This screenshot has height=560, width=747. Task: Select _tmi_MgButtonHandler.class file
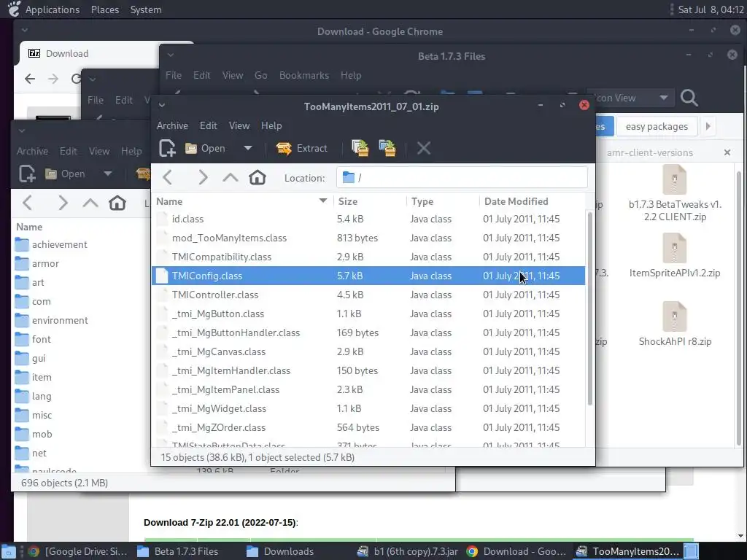point(368,332)
